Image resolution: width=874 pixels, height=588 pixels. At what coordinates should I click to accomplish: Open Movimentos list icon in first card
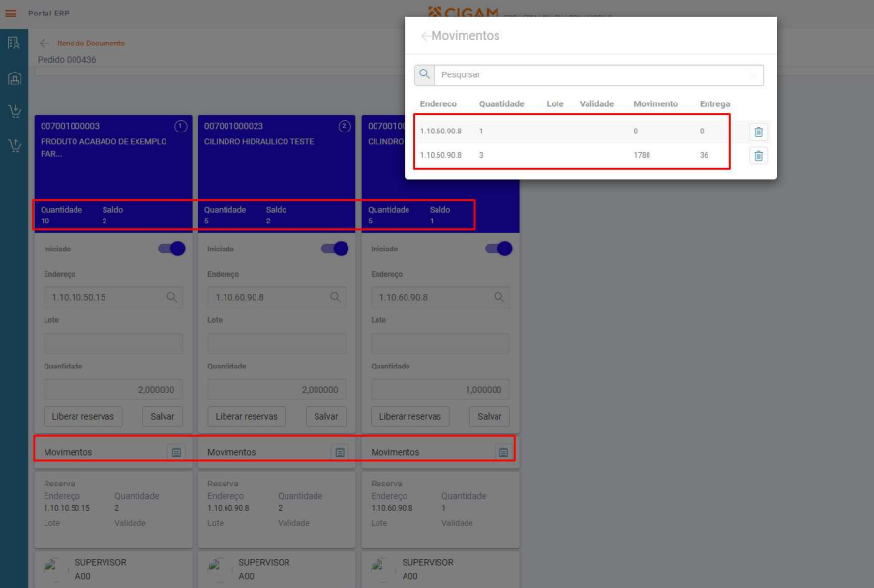[x=176, y=453]
